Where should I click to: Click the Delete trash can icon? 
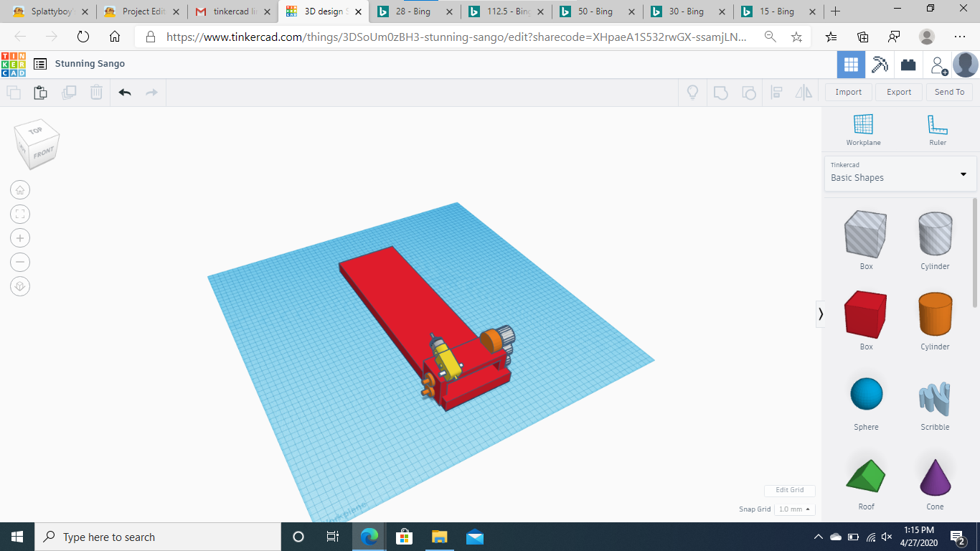tap(96, 93)
